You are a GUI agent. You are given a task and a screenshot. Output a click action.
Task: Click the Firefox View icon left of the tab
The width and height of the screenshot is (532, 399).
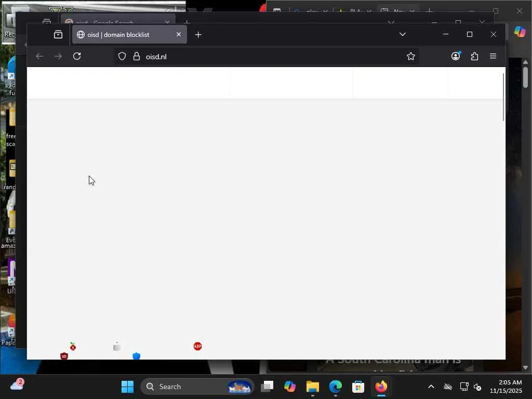click(x=58, y=35)
